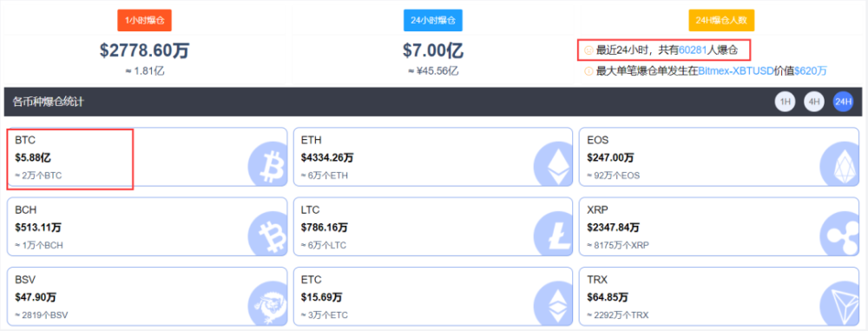Click the TRON TRX logo icon
Screen dimensions: 868x331
pyautogui.click(x=838, y=304)
